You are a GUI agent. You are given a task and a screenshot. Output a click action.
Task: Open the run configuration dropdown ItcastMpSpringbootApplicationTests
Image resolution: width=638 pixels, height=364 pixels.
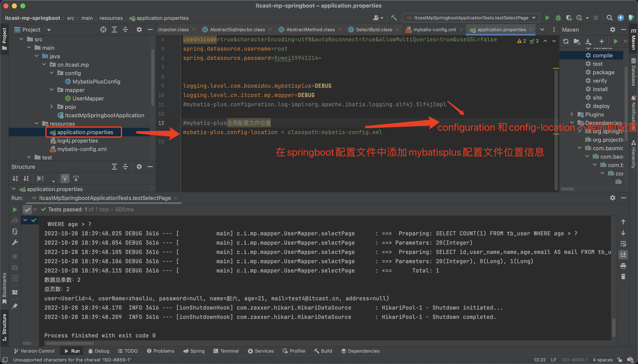tap(470, 18)
